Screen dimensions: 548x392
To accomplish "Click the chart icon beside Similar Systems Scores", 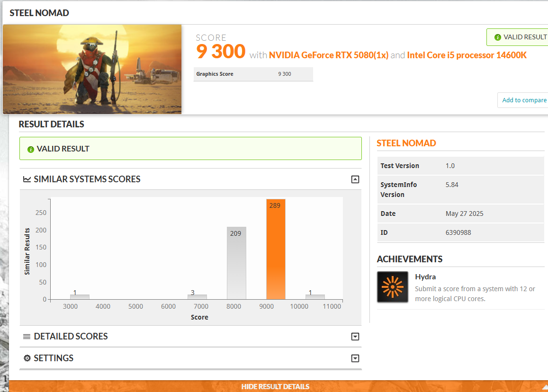I will [27, 179].
